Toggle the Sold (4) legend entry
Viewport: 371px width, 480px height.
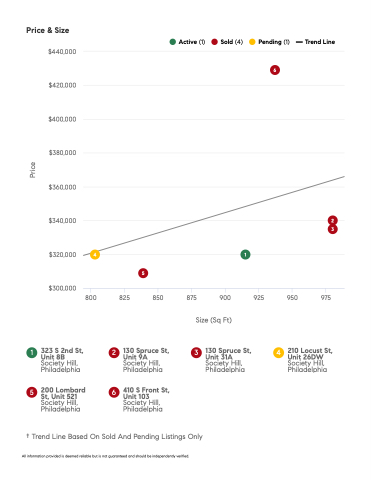tap(227, 42)
